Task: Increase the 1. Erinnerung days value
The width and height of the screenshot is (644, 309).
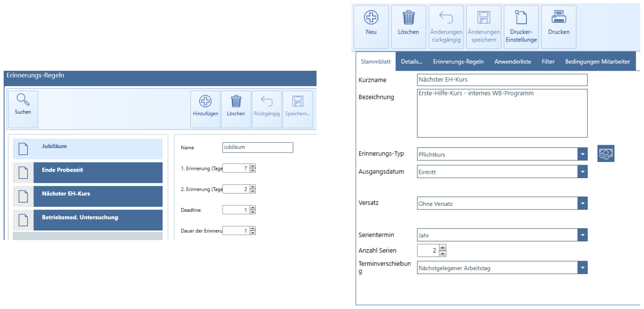Action: [x=253, y=167]
